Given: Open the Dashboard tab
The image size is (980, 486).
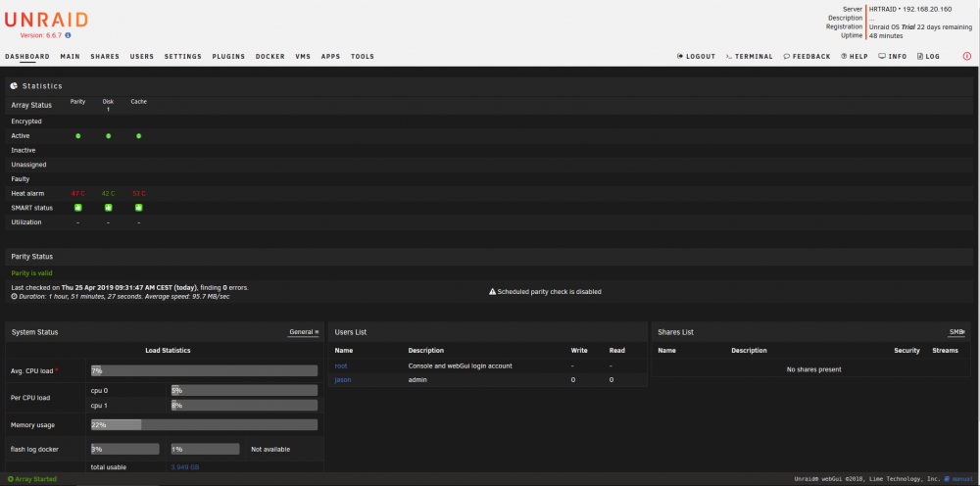Looking at the screenshot, I should tap(27, 56).
